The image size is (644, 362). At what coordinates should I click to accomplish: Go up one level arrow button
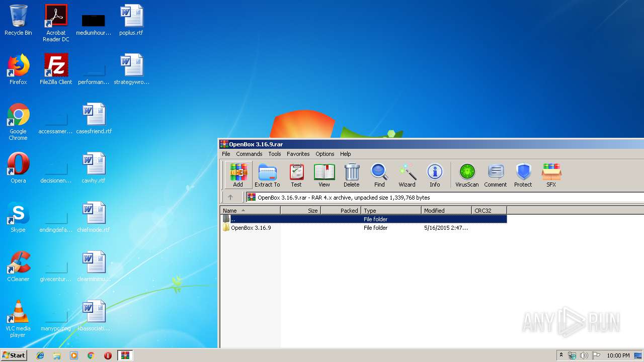pyautogui.click(x=230, y=197)
